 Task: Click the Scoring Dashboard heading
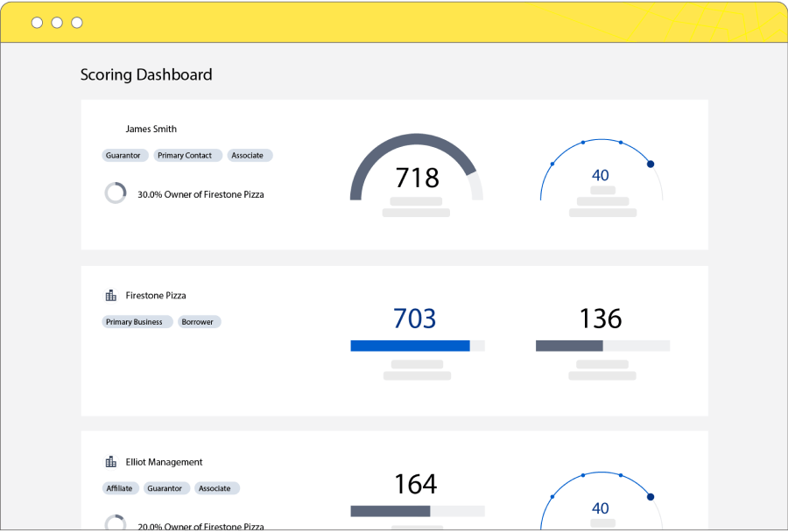point(146,74)
